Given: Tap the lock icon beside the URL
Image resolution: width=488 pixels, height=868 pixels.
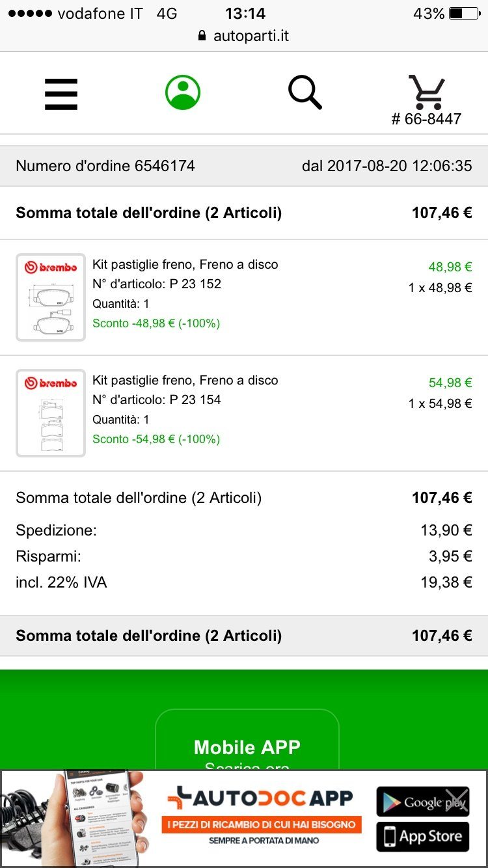Looking at the screenshot, I should point(202,36).
